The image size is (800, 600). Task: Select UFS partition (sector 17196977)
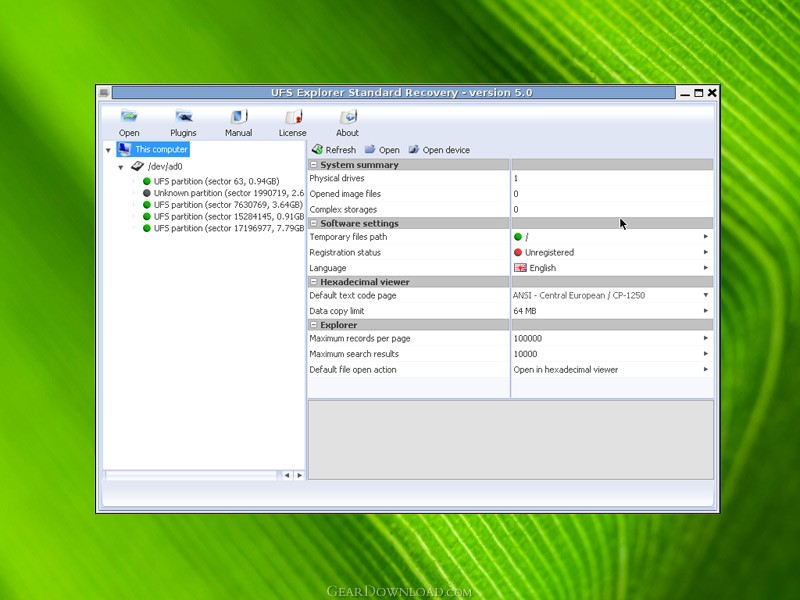coord(229,228)
